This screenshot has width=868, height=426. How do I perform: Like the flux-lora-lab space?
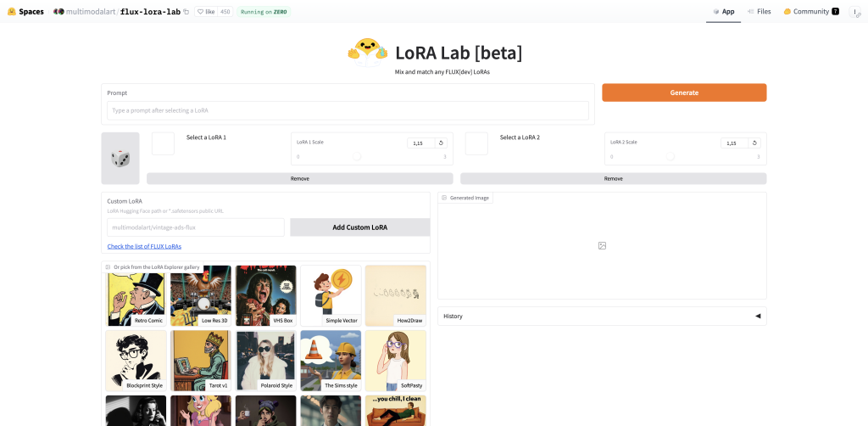pyautogui.click(x=206, y=12)
